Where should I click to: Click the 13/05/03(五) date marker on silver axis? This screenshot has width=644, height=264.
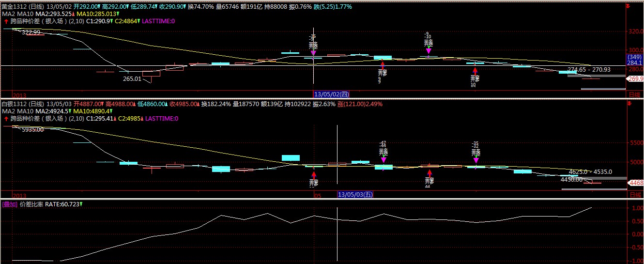coord(355,194)
